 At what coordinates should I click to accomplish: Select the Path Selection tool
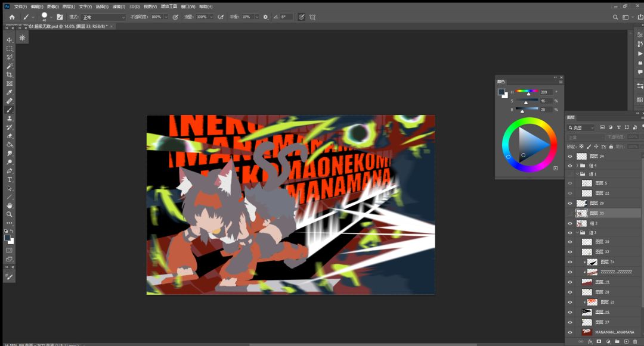pos(10,188)
